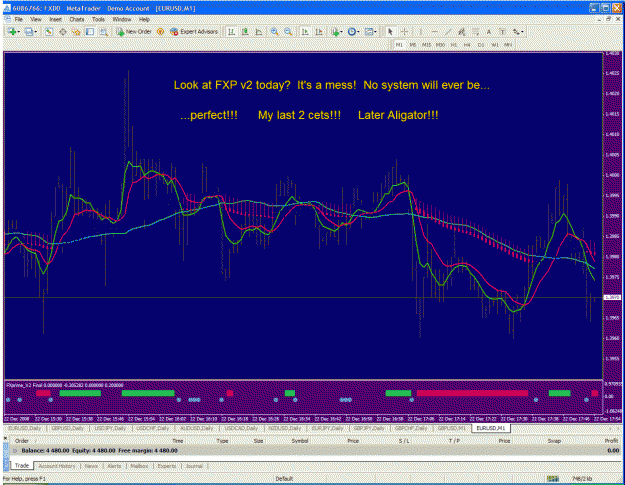The width and height of the screenshot is (625, 485).
Task: Open the Insert menu
Action: point(55,19)
